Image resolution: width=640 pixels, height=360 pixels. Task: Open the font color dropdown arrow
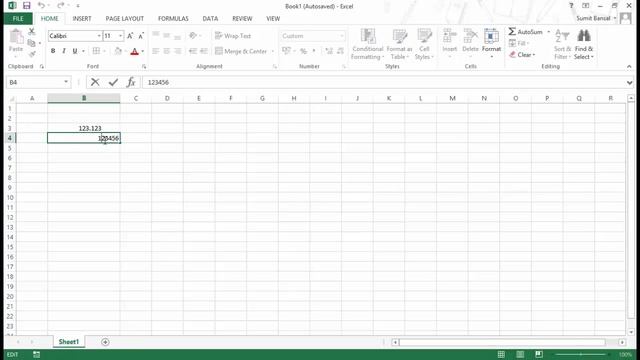click(x=142, y=51)
